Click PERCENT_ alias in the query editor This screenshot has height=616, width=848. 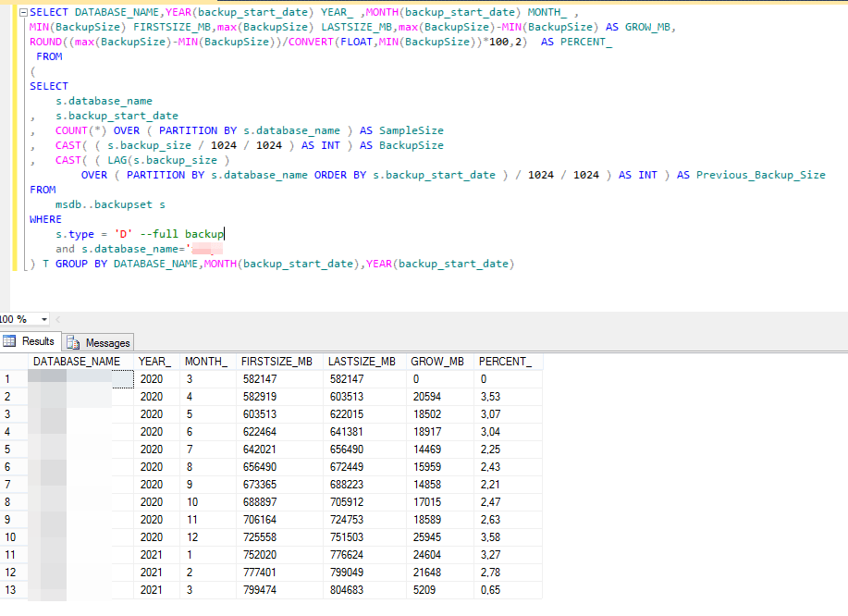[586, 42]
